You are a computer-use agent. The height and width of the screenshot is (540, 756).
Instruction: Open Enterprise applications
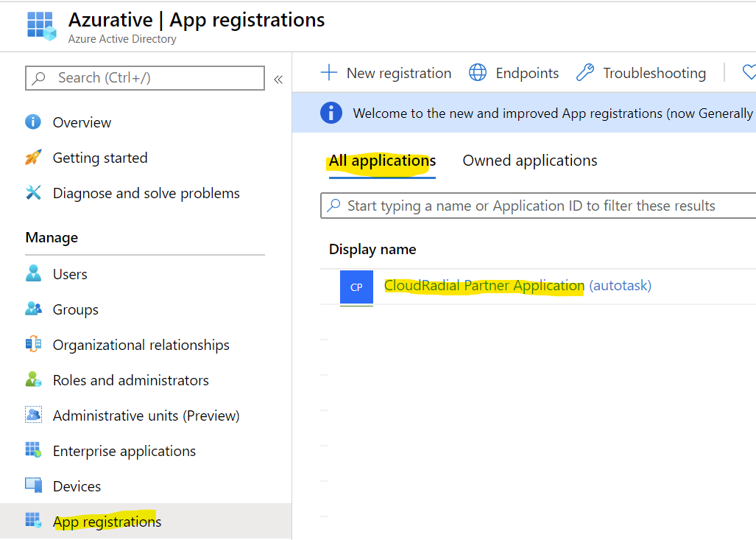click(x=124, y=451)
